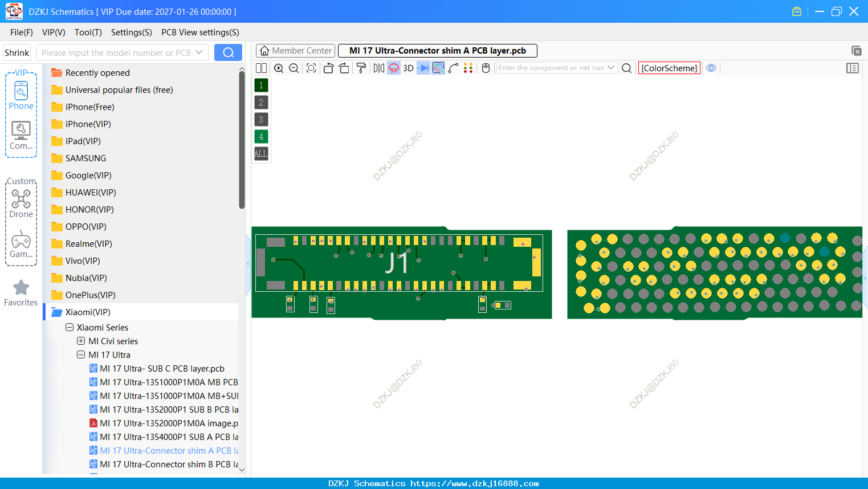
Task: Mirror the PCB view
Action: (378, 68)
